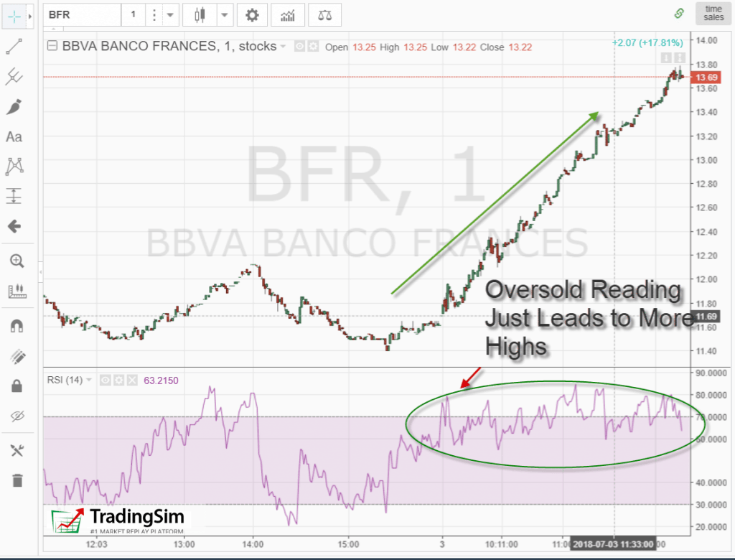The image size is (735, 560).
Task: Open the time sales panel
Action: 713,13
